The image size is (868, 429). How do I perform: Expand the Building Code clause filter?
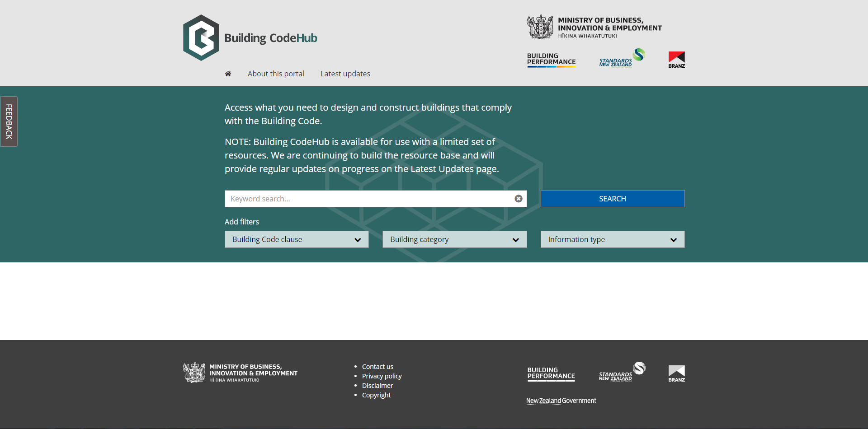(296, 239)
